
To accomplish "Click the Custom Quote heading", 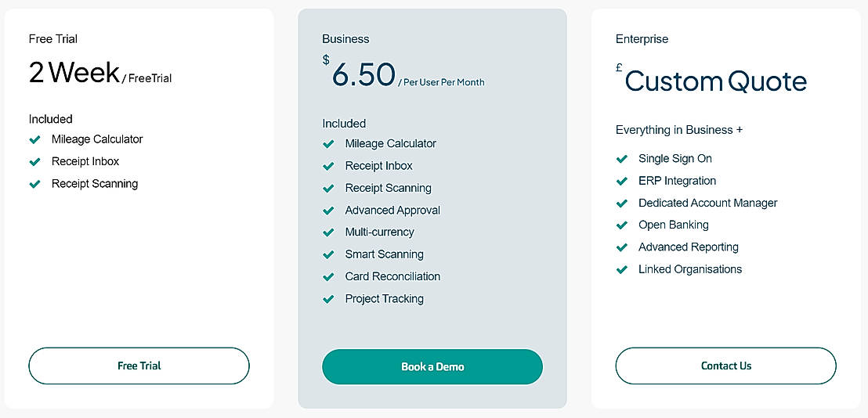I will (715, 81).
